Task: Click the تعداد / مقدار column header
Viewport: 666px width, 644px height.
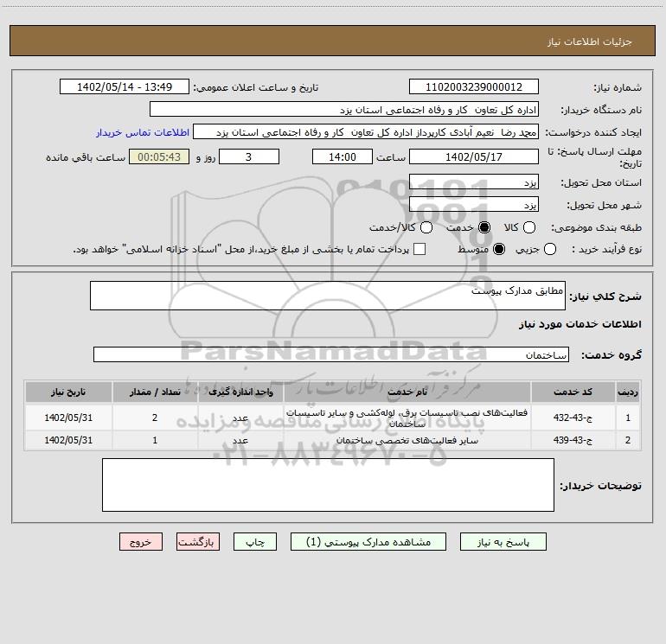Action: pyautogui.click(x=155, y=392)
